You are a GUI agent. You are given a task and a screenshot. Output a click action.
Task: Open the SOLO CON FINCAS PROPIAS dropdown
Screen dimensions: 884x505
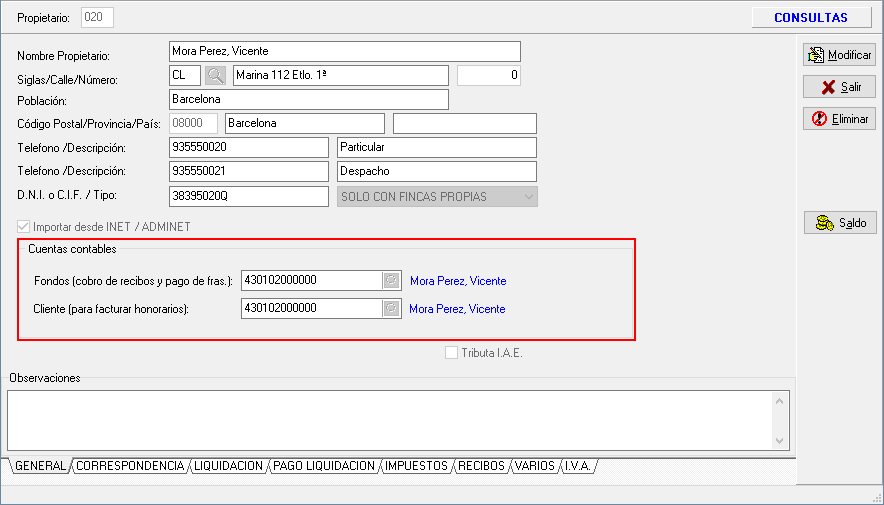point(437,197)
